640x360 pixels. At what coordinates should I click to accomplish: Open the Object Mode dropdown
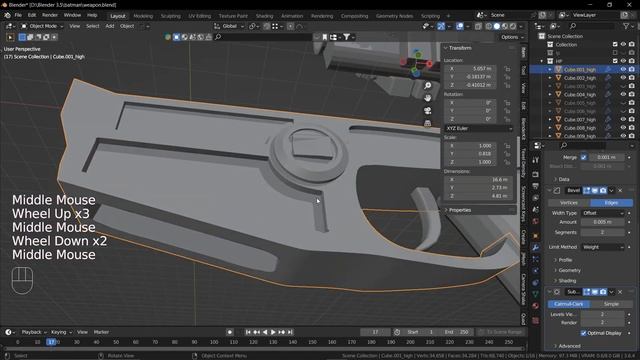coord(42,26)
